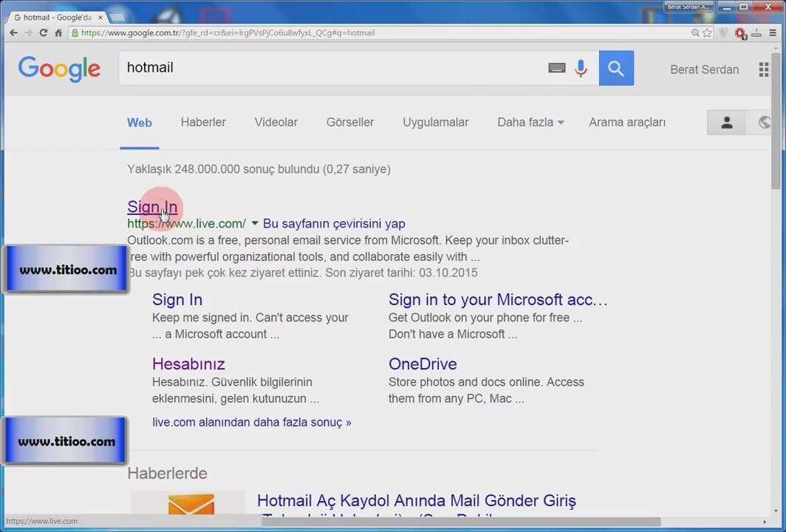
Task: Click the Berat Serdan account name
Action: point(704,69)
